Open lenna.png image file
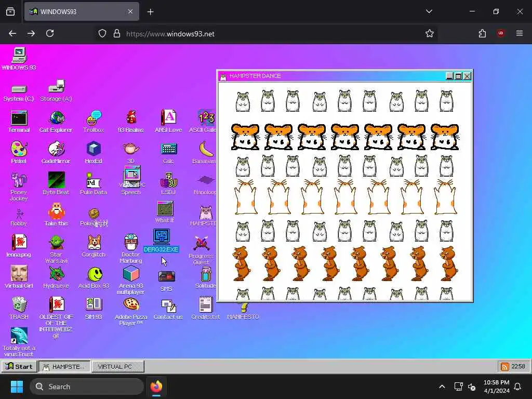The height and width of the screenshot is (399, 532). [19, 246]
